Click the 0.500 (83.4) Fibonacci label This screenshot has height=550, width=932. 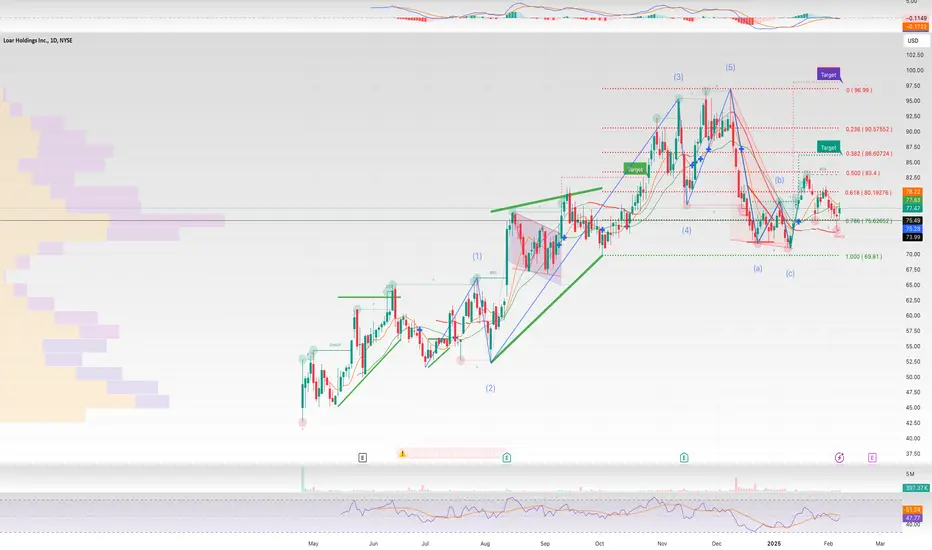coord(862,173)
